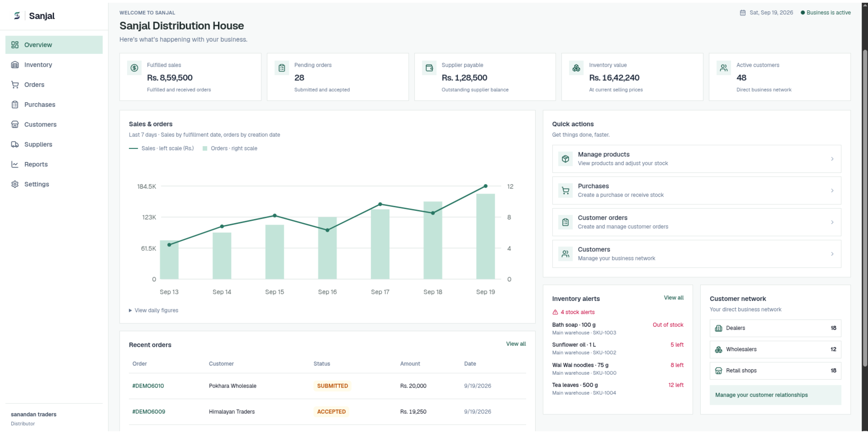Click the Pokhara Wholesale customer cell

tap(232, 386)
